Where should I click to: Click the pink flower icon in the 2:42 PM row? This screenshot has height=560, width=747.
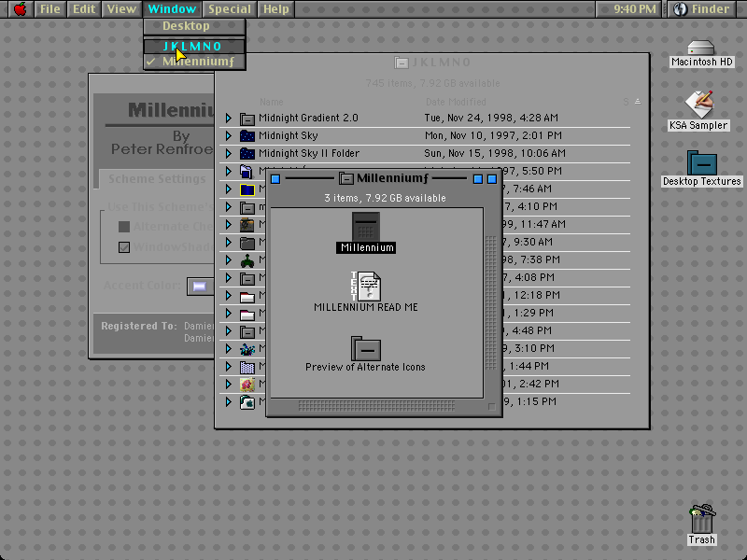tap(247, 384)
